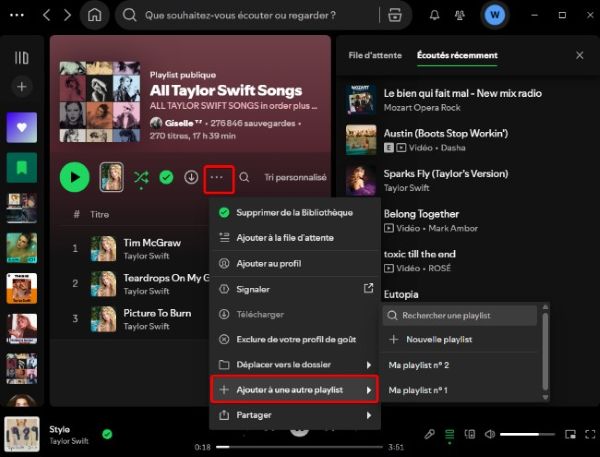600x457 pixels.
Task: Seek on the playback progress bar
Action: click(299, 447)
